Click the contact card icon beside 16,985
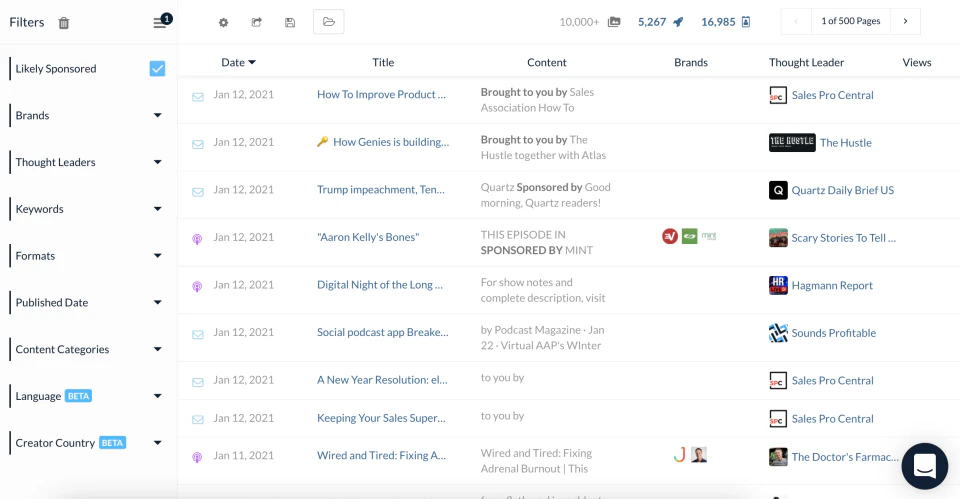 [x=746, y=22]
